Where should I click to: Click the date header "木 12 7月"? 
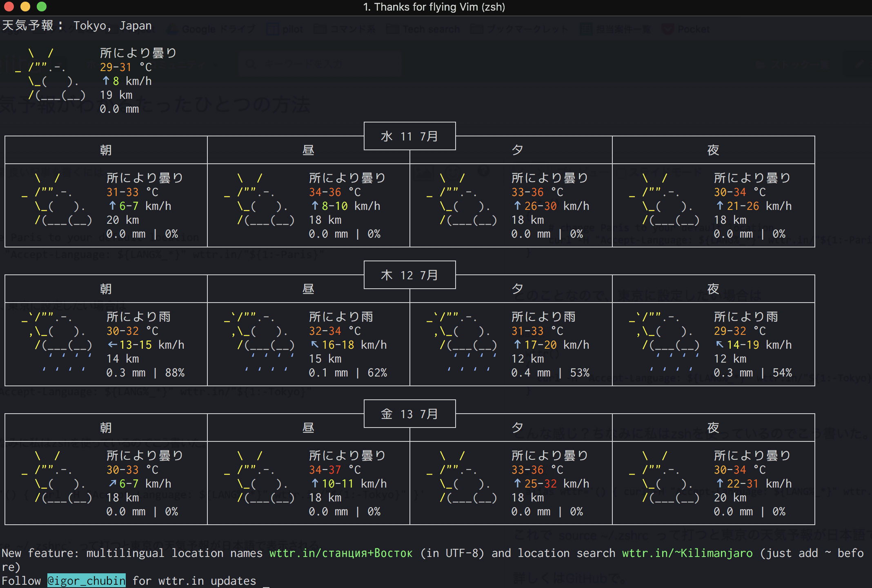[409, 275]
